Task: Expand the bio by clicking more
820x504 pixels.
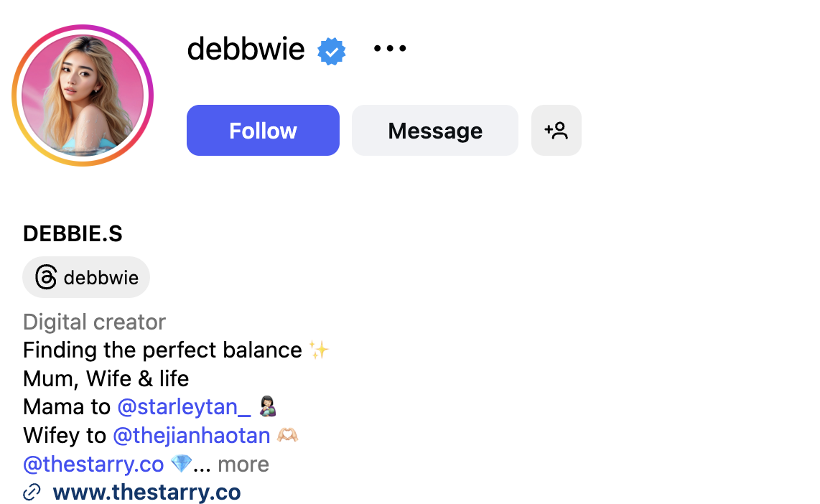Action: tap(243, 464)
